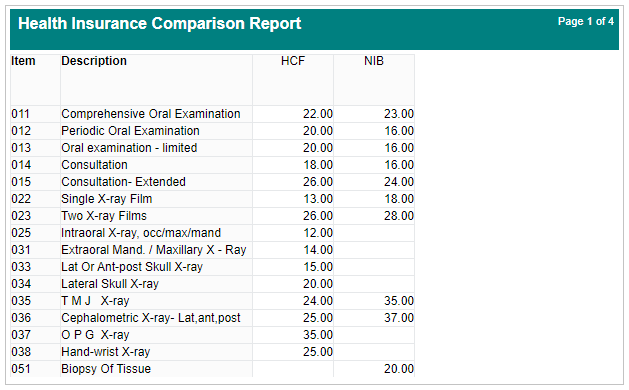
Task: Select the Comprehensive Oral Examination row
Action: tap(212, 114)
